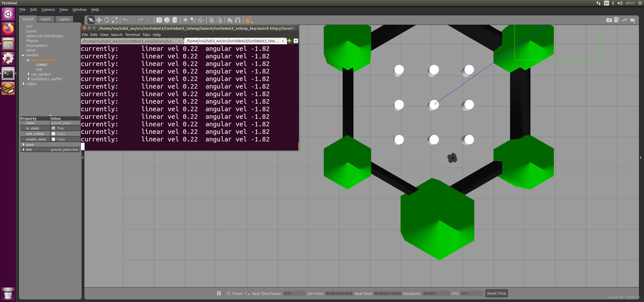This screenshot has width=644, height=302.
Task: Insert a sphere shape from toolbar
Action: pos(167,20)
